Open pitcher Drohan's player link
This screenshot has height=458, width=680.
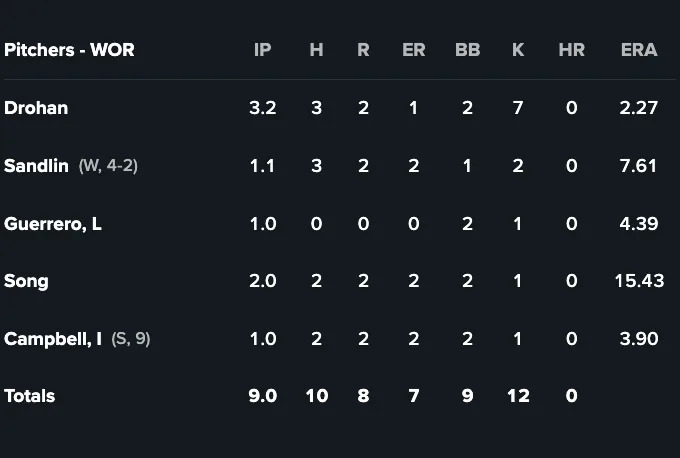point(36,108)
